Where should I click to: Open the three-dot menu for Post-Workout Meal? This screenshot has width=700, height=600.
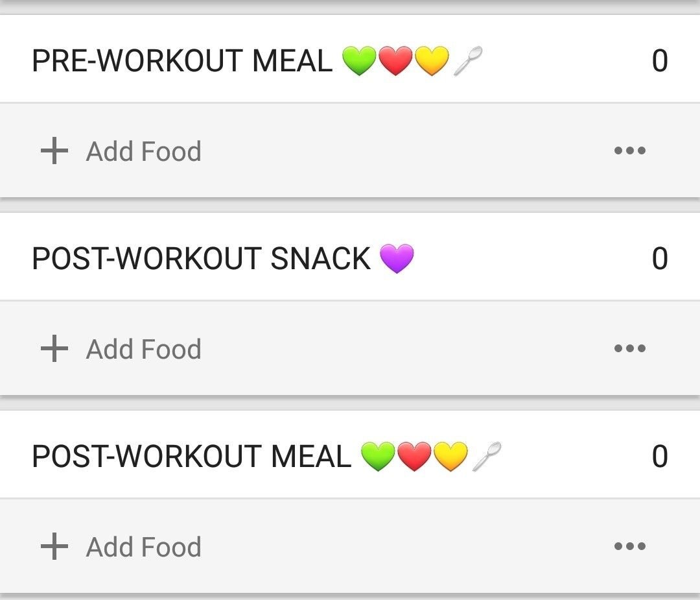pos(629,546)
